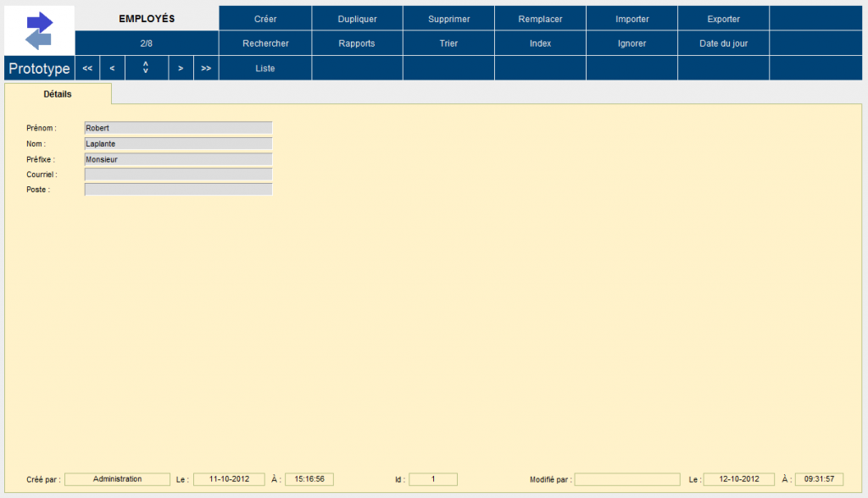Viewport: 868px width, 498px height.
Task: Click Importer in the top menu
Action: pyautogui.click(x=632, y=19)
